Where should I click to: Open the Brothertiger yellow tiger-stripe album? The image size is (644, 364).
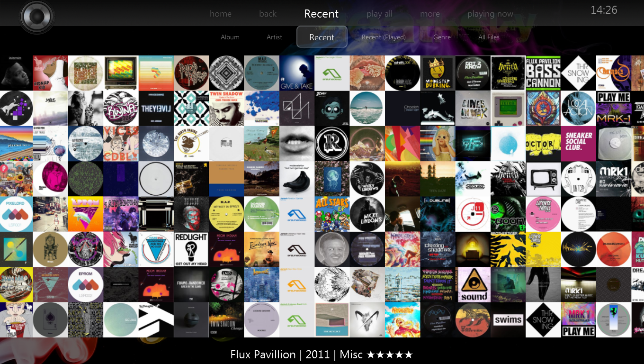508,249
